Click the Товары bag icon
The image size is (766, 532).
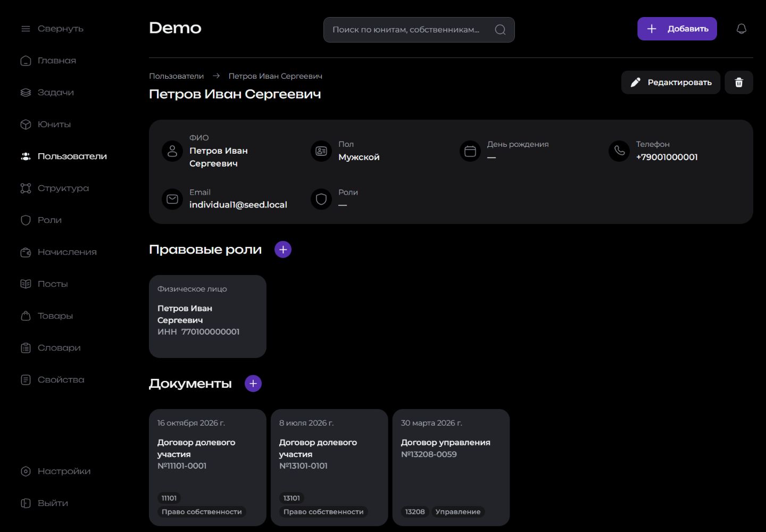[26, 316]
